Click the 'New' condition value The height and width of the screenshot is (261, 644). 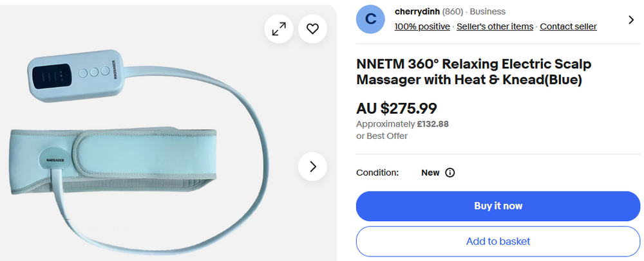[x=430, y=173]
